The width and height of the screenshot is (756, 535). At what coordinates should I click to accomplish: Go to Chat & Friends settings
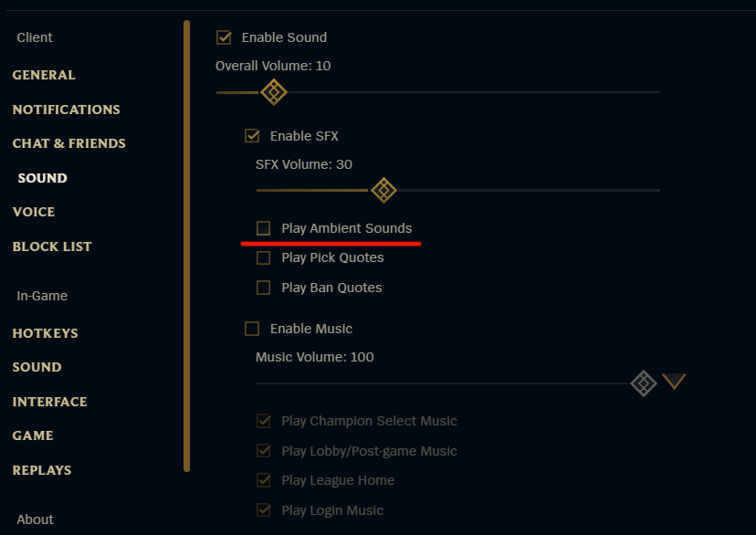click(x=68, y=143)
